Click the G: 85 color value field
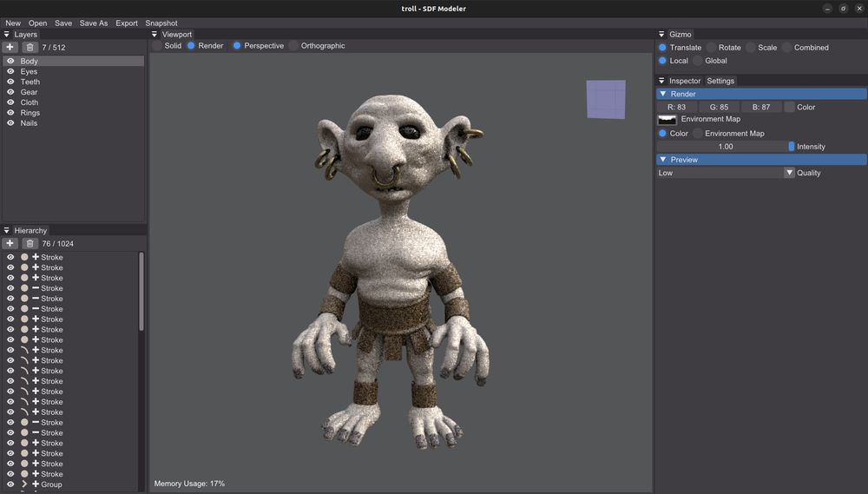Screen dimensions: 868x494 [719, 107]
